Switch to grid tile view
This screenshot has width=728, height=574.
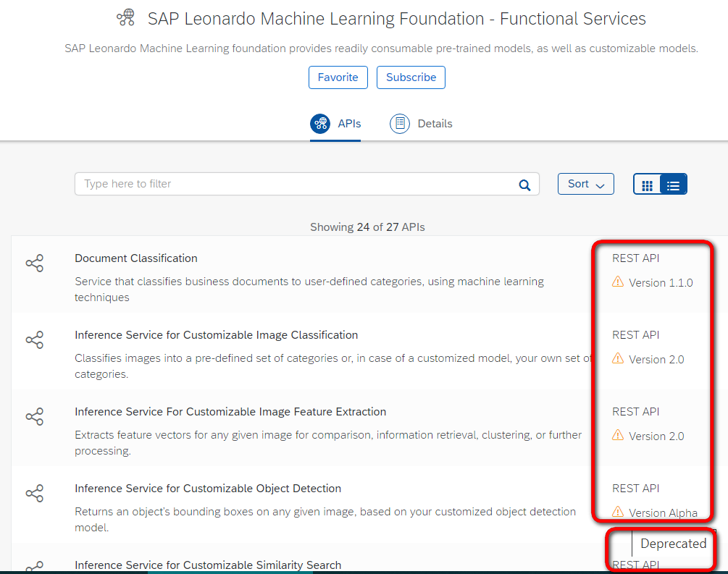(x=647, y=185)
